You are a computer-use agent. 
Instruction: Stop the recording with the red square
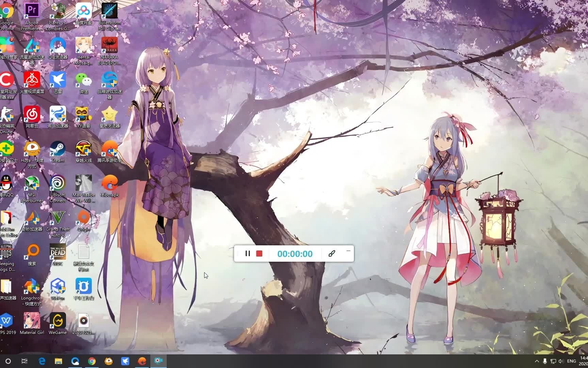(259, 254)
